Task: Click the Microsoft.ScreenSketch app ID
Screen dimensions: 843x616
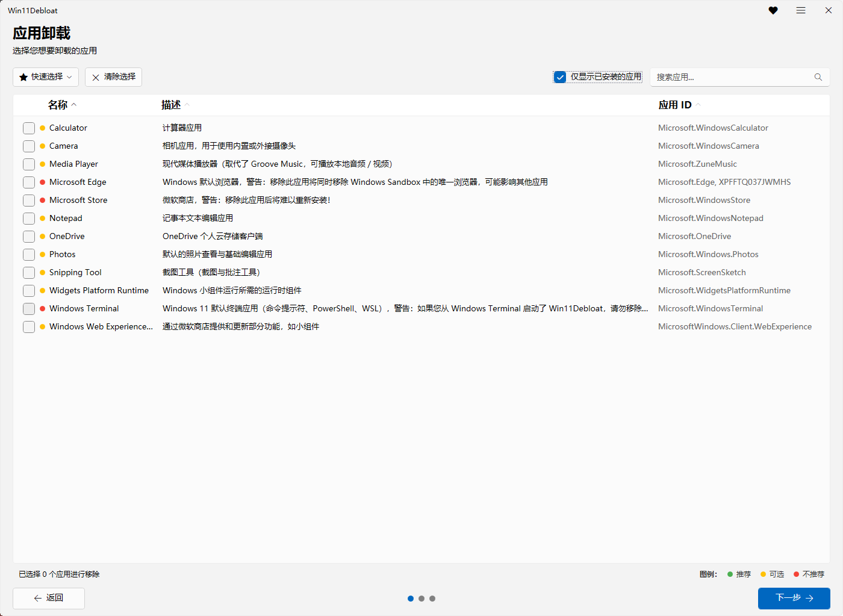Action: (x=702, y=272)
